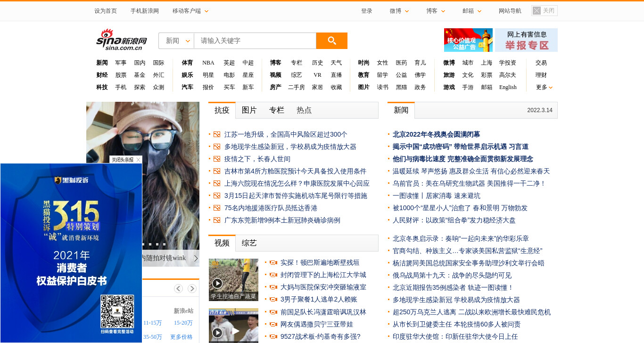Click the left arrow in the car price panel
This screenshot has height=343, width=644.
click(178, 288)
